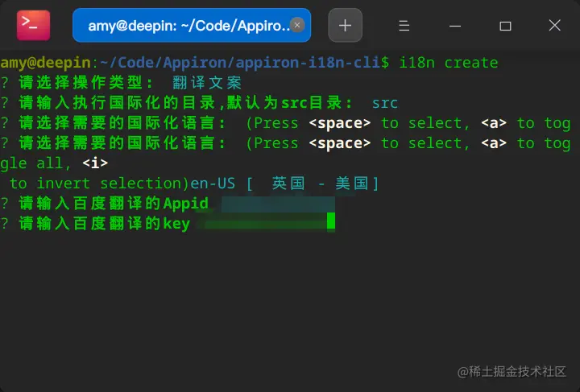This screenshot has height=392, width=580.
Task: Click the '请输入百度翻译的Appid' prompt
Action: [114, 203]
